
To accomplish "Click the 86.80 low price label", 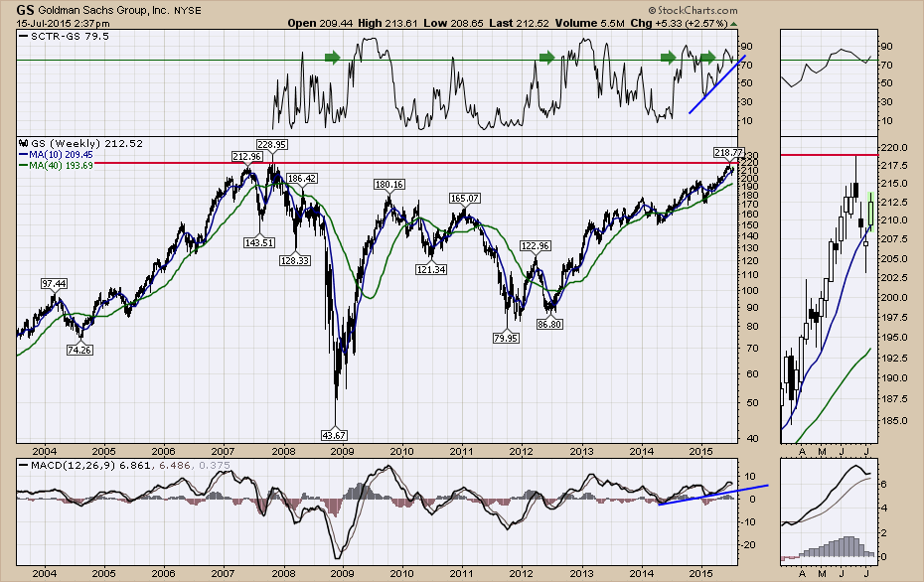I will pyautogui.click(x=549, y=324).
